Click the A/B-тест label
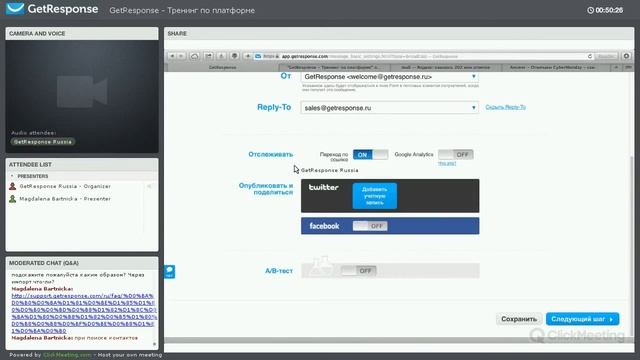This screenshot has width=640, height=360. click(x=279, y=271)
